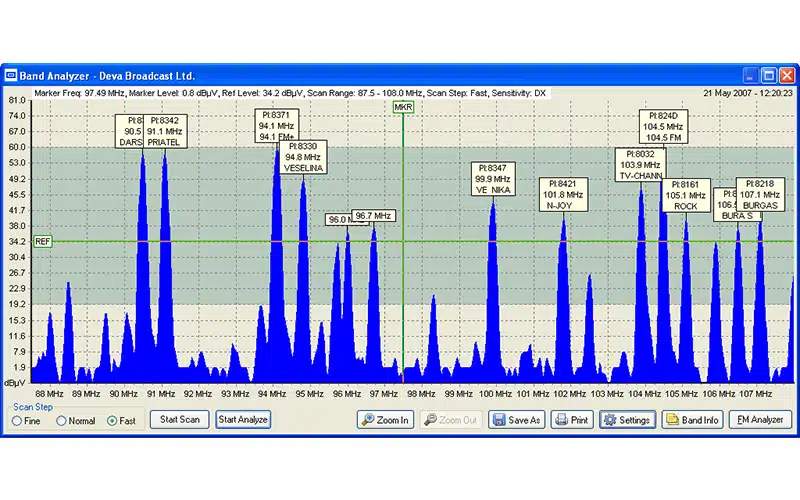Viewport: 800px width, 500px height.
Task: Click the Save As floppy disk button
Action: coord(516,420)
